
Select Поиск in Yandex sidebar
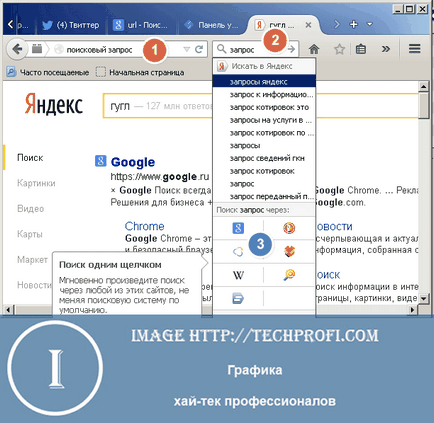(x=30, y=158)
